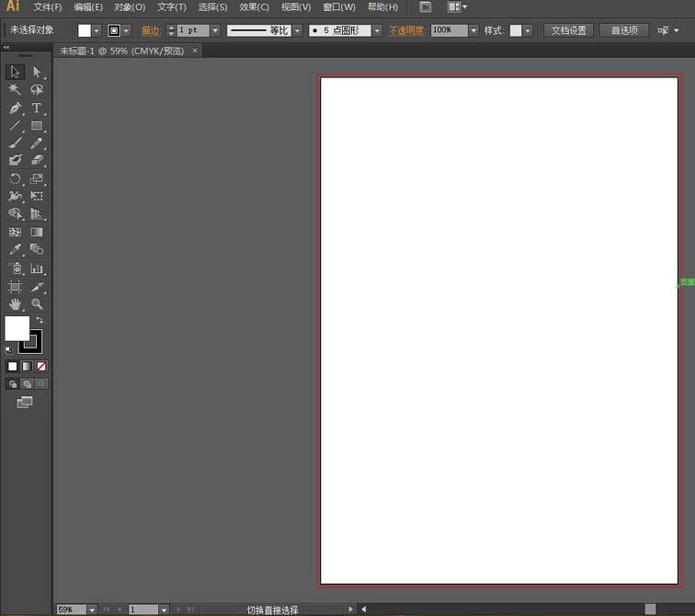Open the 效果(C) menu
This screenshot has height=616, width=695.
(254, 7)
